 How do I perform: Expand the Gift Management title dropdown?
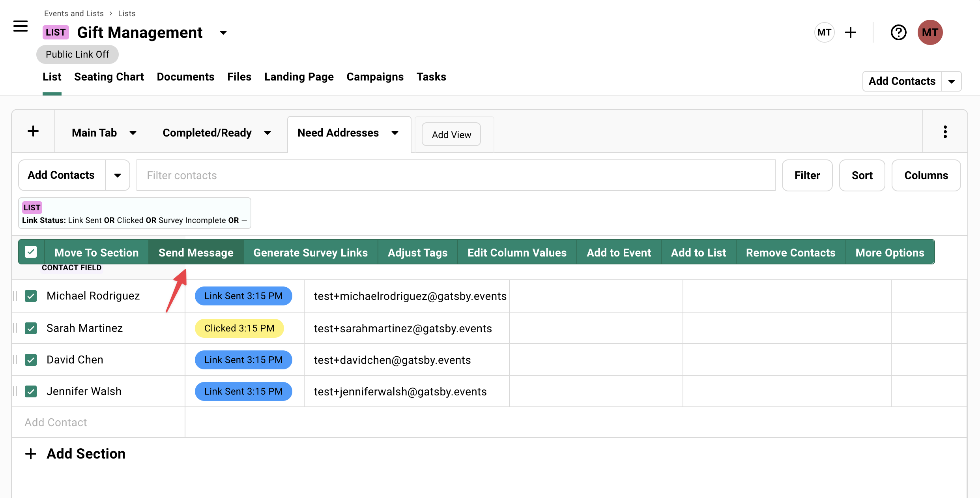point(223,33)
